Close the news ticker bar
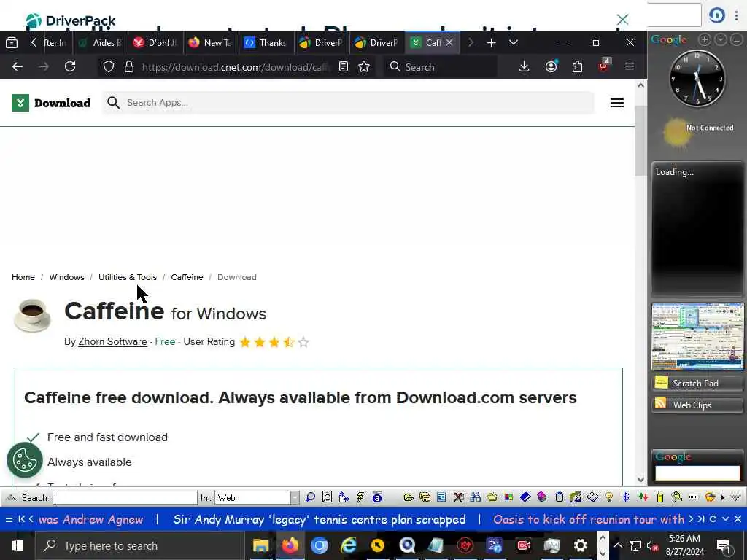The height and width of the screenshot is (560, 747). pos(738,519)
